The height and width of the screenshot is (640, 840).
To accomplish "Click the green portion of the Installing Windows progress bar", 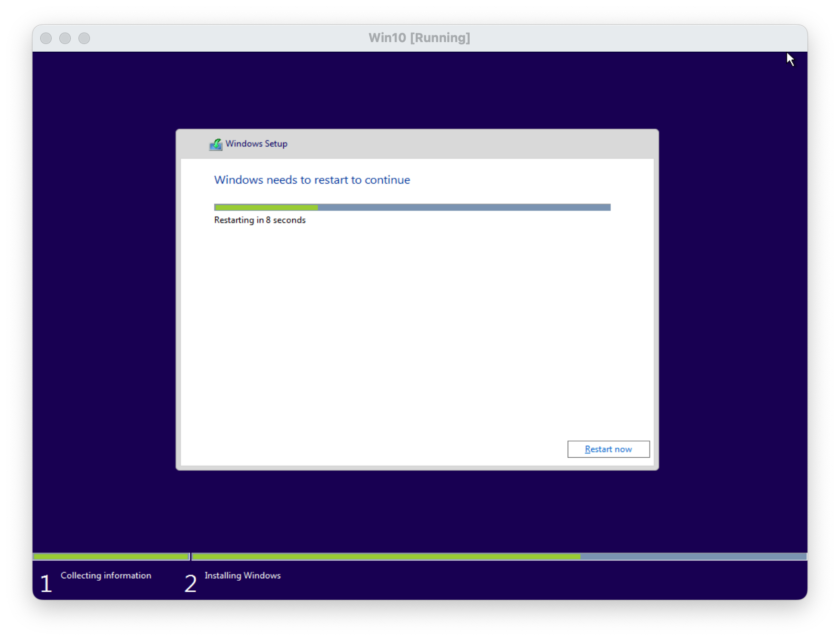I will click(386, 557).
